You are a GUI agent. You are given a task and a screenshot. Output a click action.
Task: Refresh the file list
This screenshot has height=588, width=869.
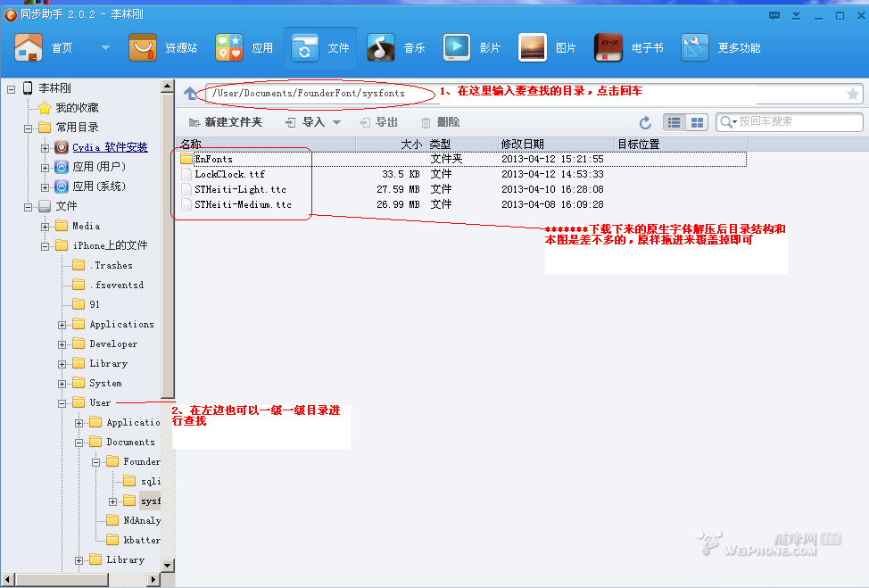[645, 122]
